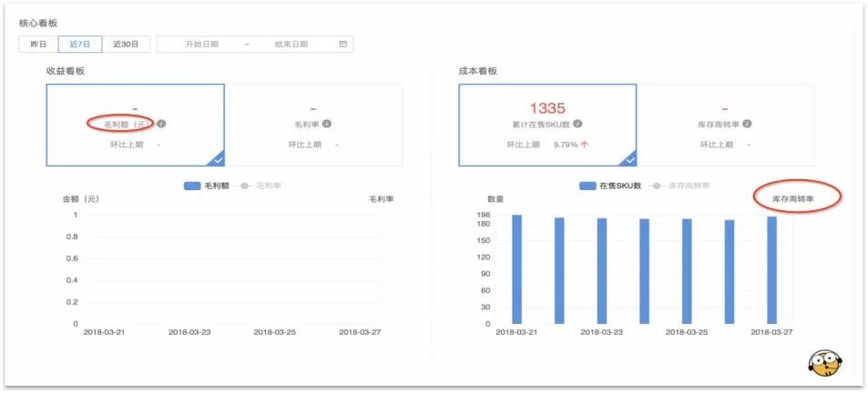Toggle the 毛利率 legend series
868x393 pixels.
[259, 186]
